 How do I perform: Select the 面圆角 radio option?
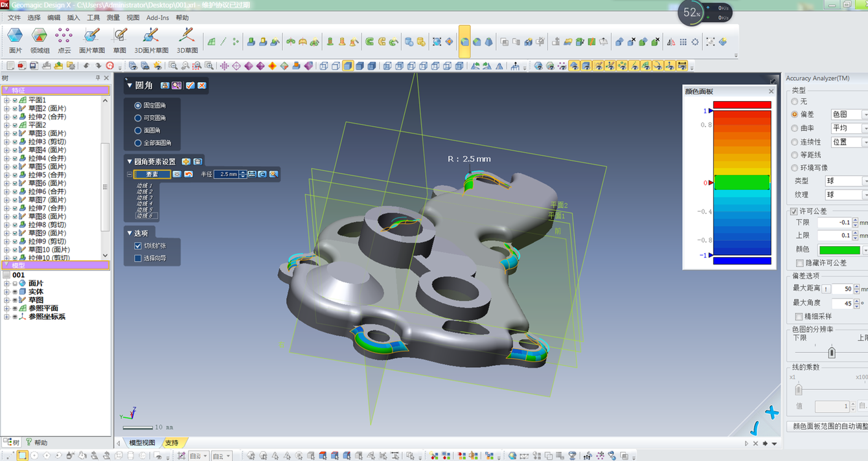[x=138, y=130]
